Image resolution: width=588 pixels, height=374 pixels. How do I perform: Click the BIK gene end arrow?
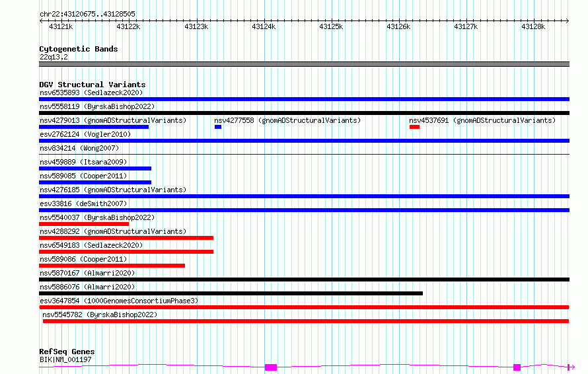[x=571, y=367]
